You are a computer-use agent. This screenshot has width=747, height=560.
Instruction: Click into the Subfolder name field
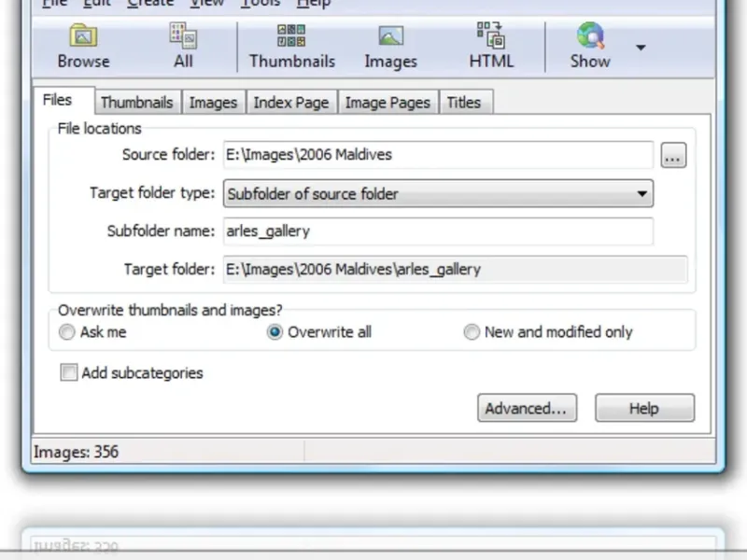(438, 231)
